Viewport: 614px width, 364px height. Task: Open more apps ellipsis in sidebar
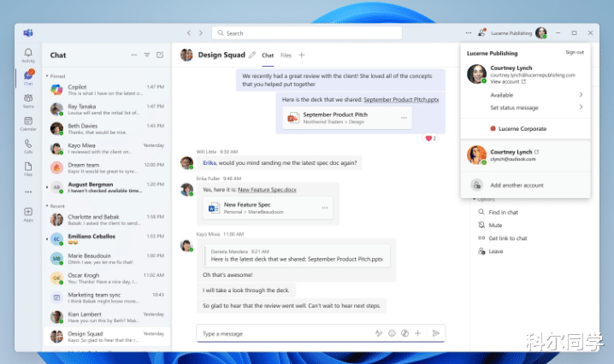(x=28, y=191)
